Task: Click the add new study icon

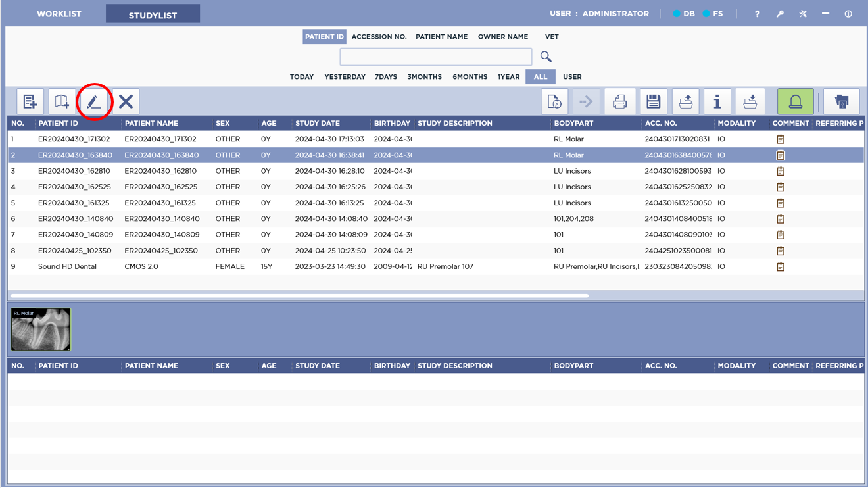Action: pyautogui.click(x=30, y=101)
